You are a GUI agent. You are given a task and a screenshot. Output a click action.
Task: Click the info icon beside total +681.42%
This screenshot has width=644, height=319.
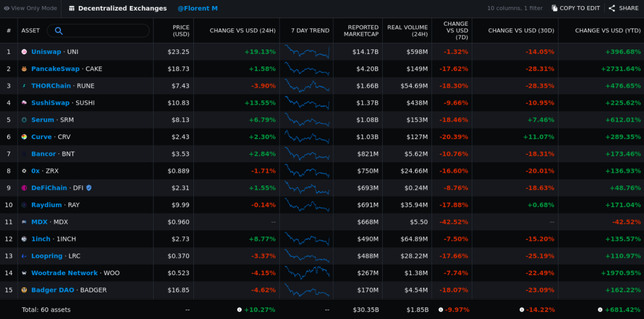click(600, 310)
